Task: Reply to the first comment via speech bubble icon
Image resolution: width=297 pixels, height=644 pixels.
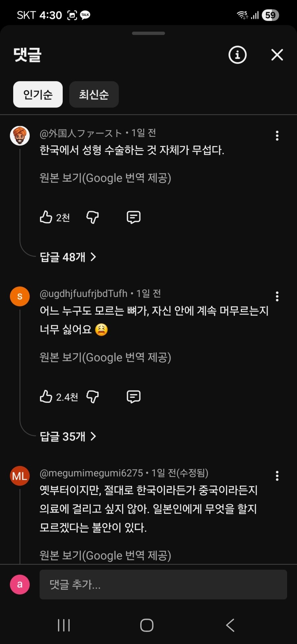Action: (x=134, y=217)
